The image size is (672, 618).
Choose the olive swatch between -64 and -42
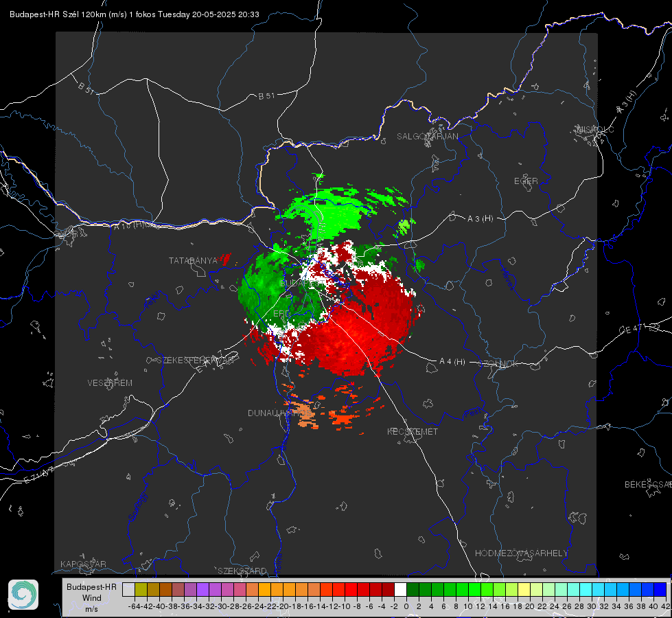(141, 589)
